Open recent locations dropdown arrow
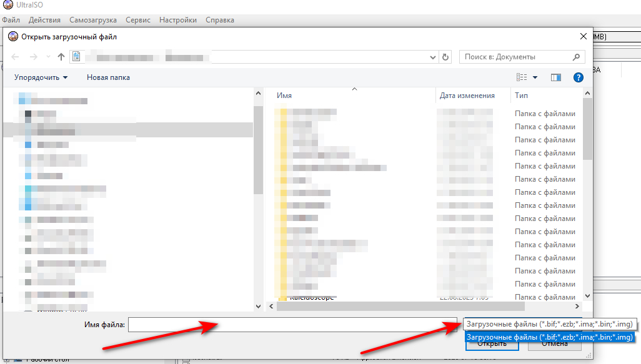 coord(48,57)
